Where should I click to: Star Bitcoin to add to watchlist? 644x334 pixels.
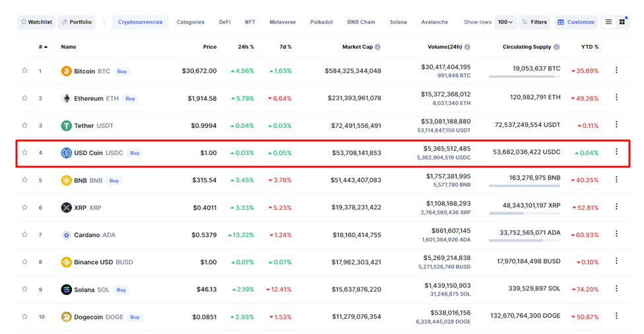pyautogui.click(x=25, y=71)
